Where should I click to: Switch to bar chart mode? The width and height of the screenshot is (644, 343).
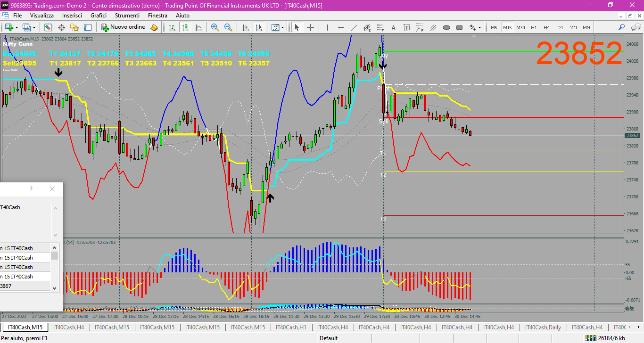tap(172, 27)
